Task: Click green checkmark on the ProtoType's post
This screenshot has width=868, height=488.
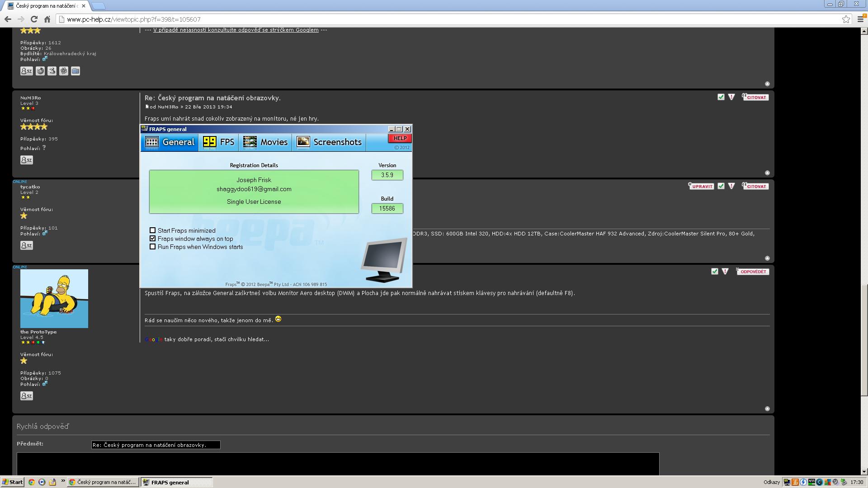Action: point(715,272)
